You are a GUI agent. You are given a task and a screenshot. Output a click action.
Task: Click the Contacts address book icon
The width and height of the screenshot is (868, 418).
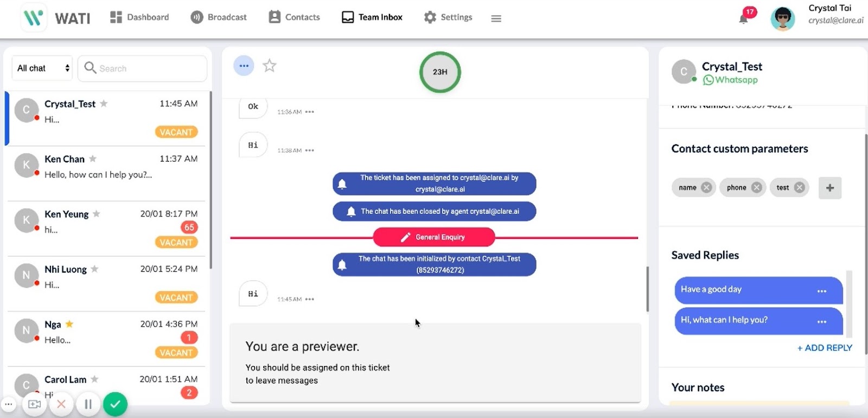click(x=275, y=17)
